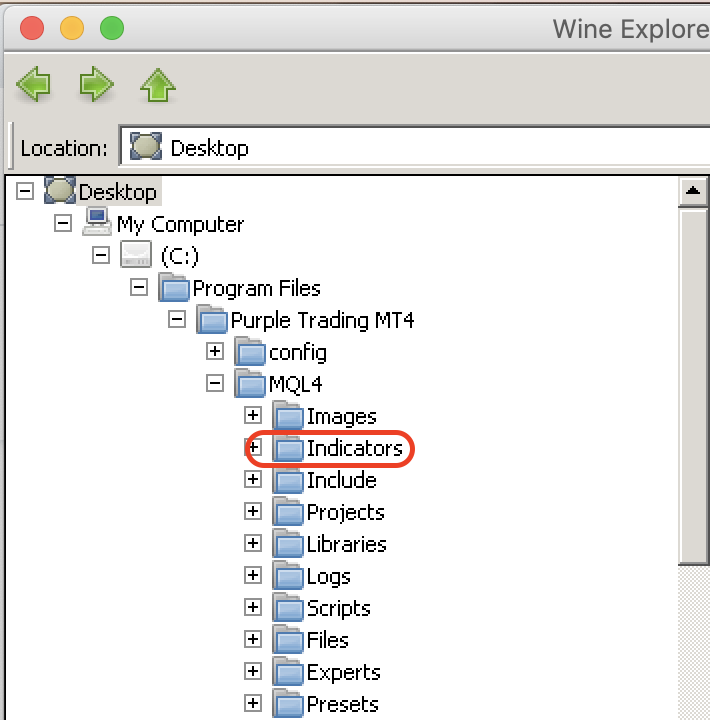Select the Logs folder icon

pyautogui.click(x=288, y=575)
